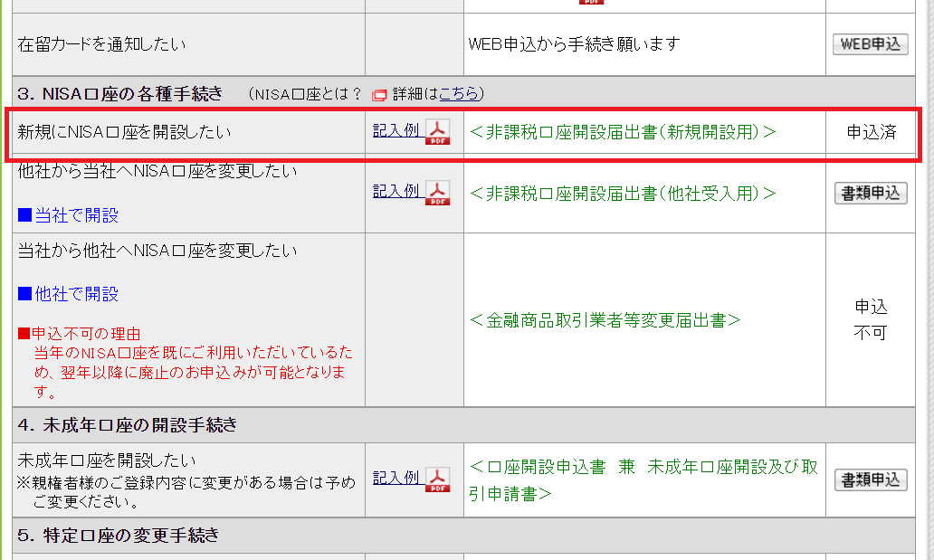Click the PDF icon for new NISA account sample
934x560 pixels.
[x=437, y=132]
